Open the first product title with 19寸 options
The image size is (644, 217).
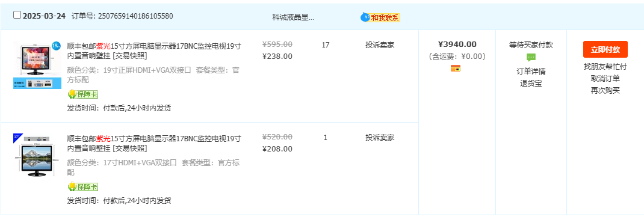154,50
